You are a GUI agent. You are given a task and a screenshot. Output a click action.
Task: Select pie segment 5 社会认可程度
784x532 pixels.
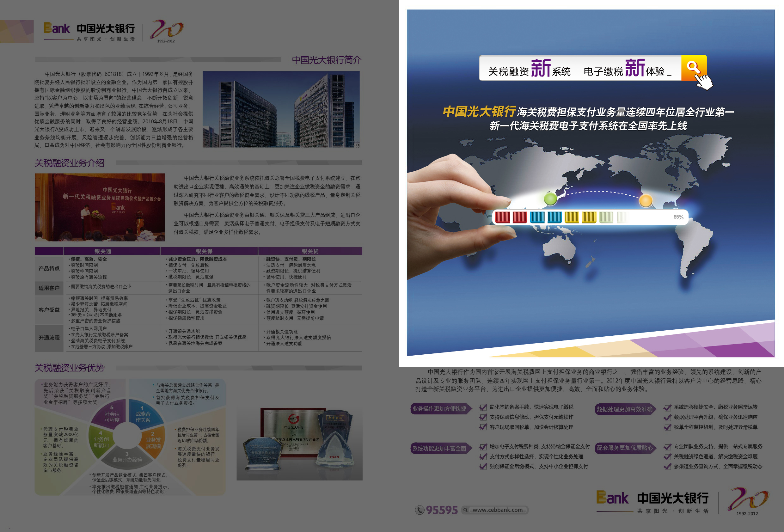pyautogui.click(x=110, y=414)
